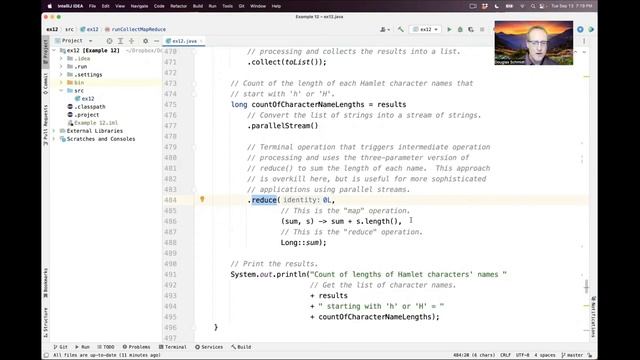This screenshot has height=360, width=640.
Task: Open the Services tool window
Action: pos(209,347)
